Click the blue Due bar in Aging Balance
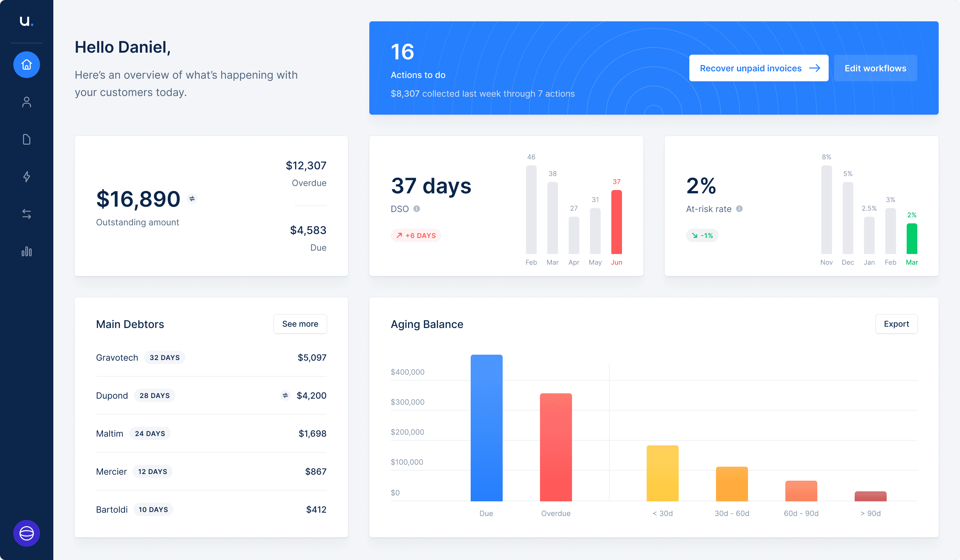 (x=486, y=427)
